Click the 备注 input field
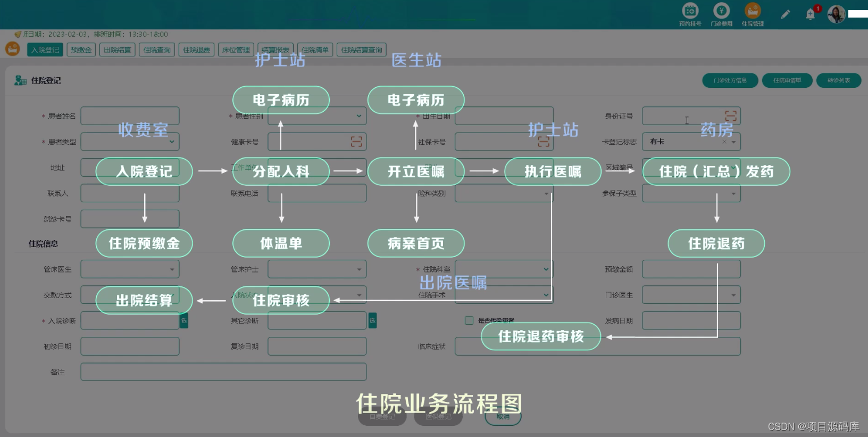868x437 pixels. pyautogui.click(x=223, y=372)
